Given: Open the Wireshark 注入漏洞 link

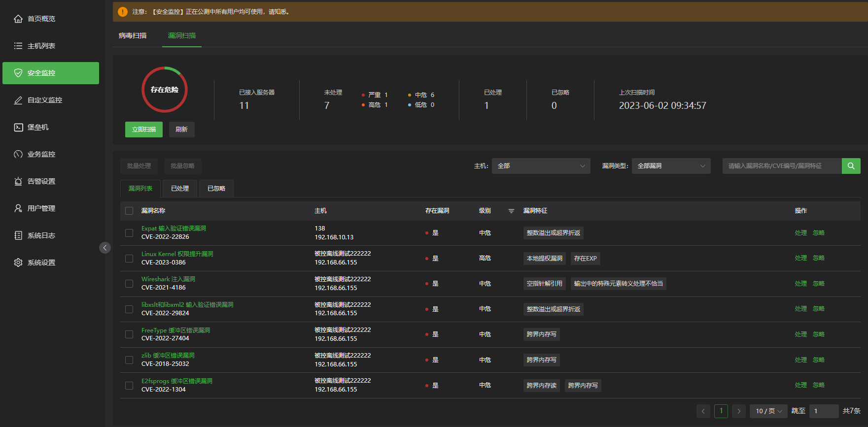Looking at the screenshot, I should click(x=168, y=279).
